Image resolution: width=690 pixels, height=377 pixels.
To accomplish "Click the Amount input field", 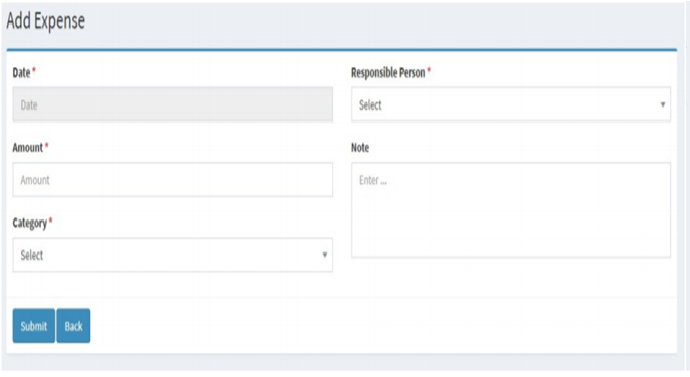I will 172,179.
